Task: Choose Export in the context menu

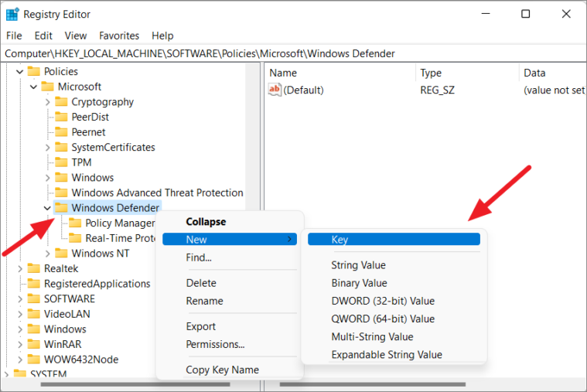Action: click(230, 326)
